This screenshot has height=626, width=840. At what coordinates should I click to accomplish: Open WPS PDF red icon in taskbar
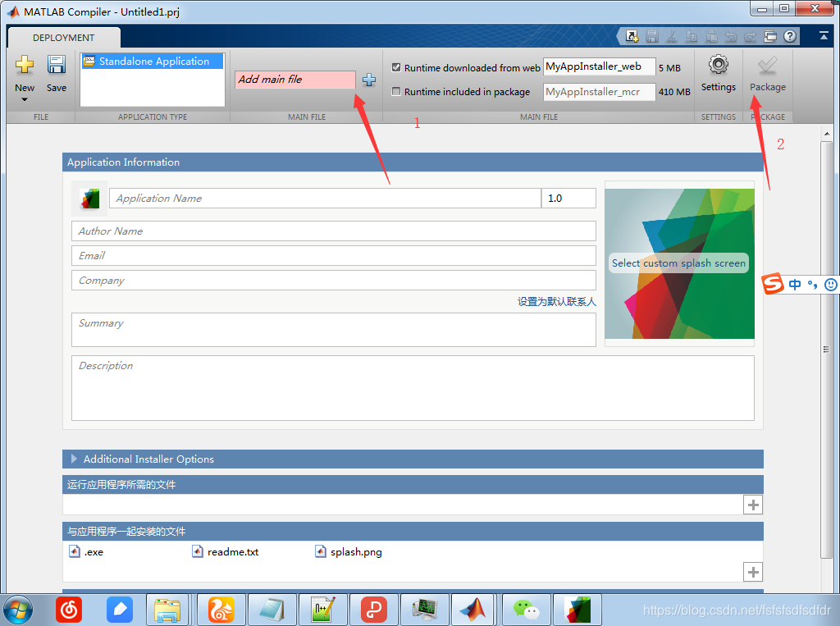(374, 610)
